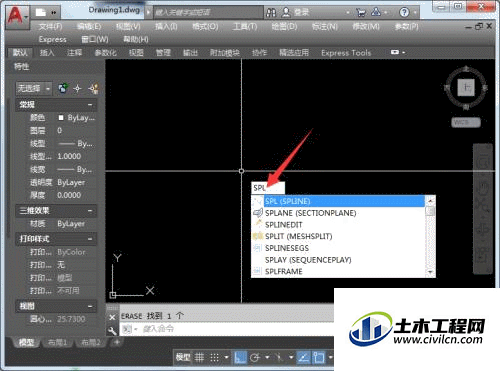Open the WCS coordinate system dropdown
This screenshot has width=500, height=371.
point(466,122)
